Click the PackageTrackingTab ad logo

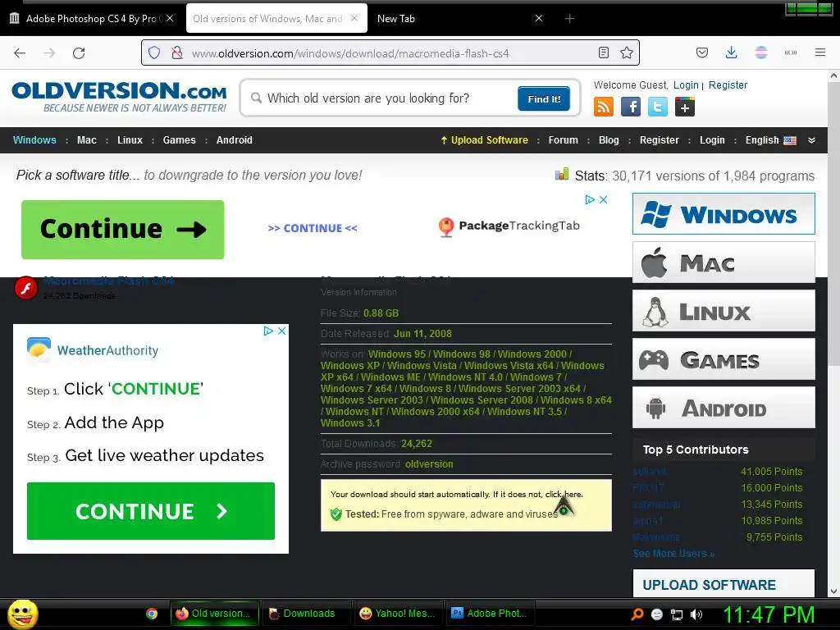pos(509,226)
